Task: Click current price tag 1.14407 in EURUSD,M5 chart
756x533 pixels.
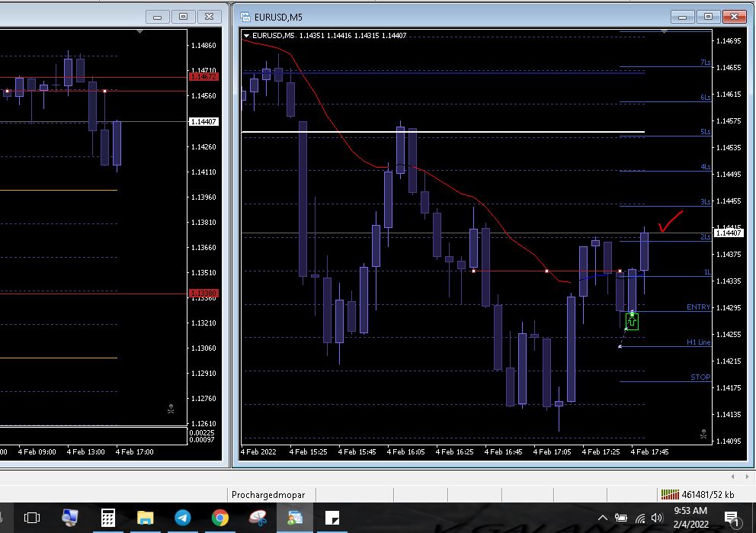Action: pos(728,233)
